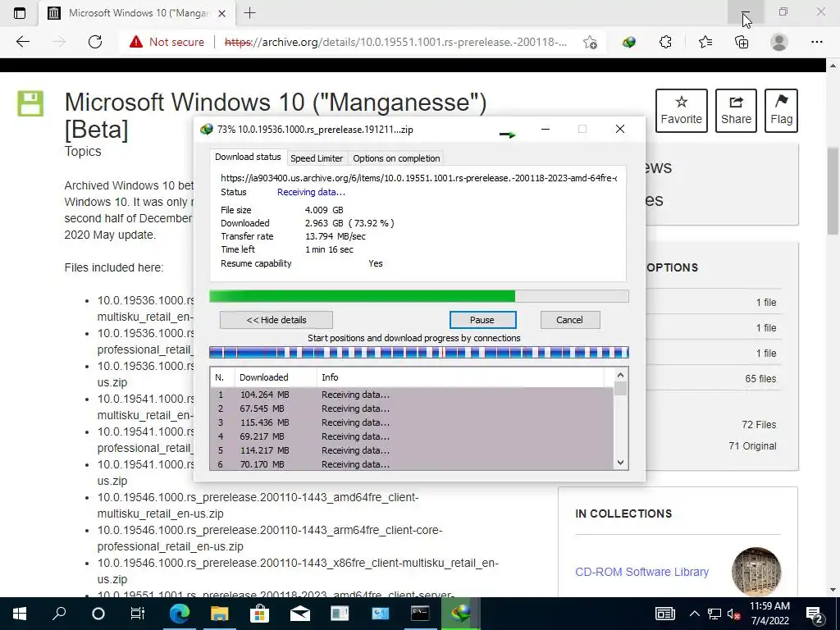Open browser Extensions puzzle icon
840x630 pixels.
pos(665,42)
